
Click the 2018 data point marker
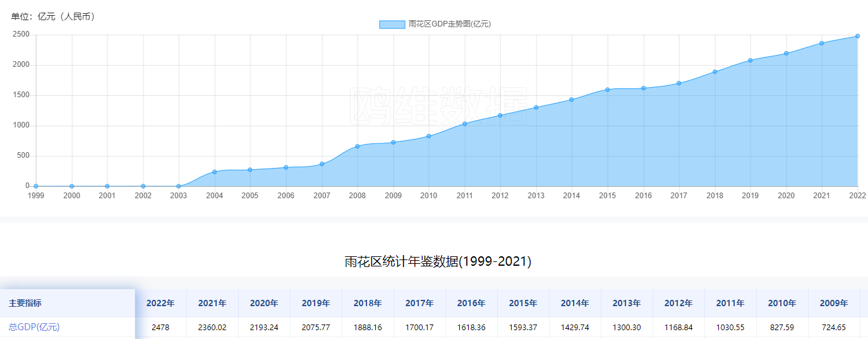[x=714, y=72]
